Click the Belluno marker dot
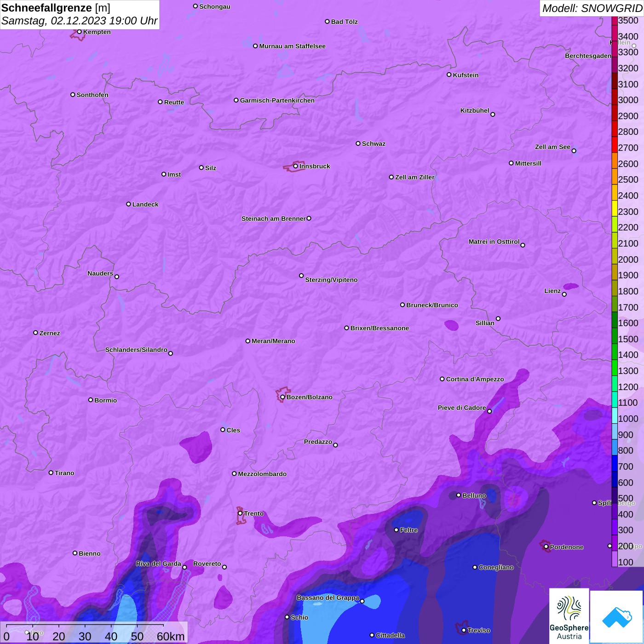Screen dimensions: 644x644 (458, 495)
